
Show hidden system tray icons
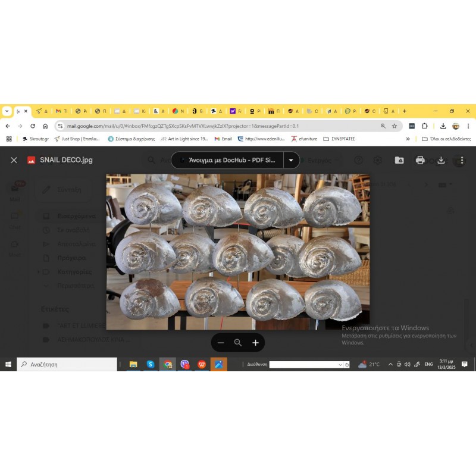[x=390, y=364]
